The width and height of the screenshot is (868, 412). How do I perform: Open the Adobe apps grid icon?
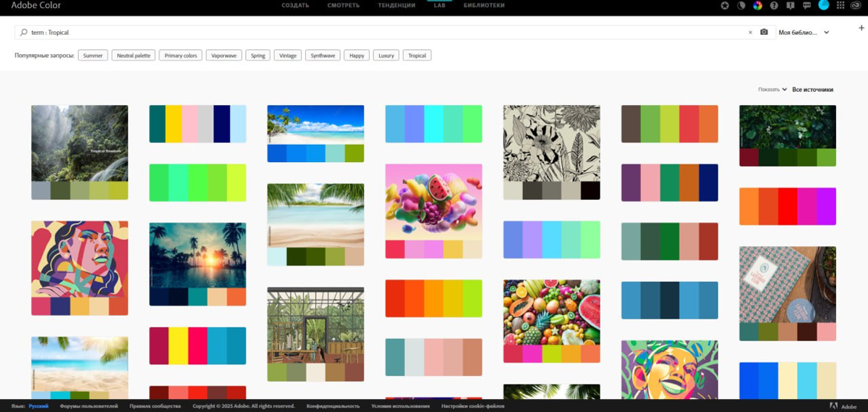coord(840,5)
